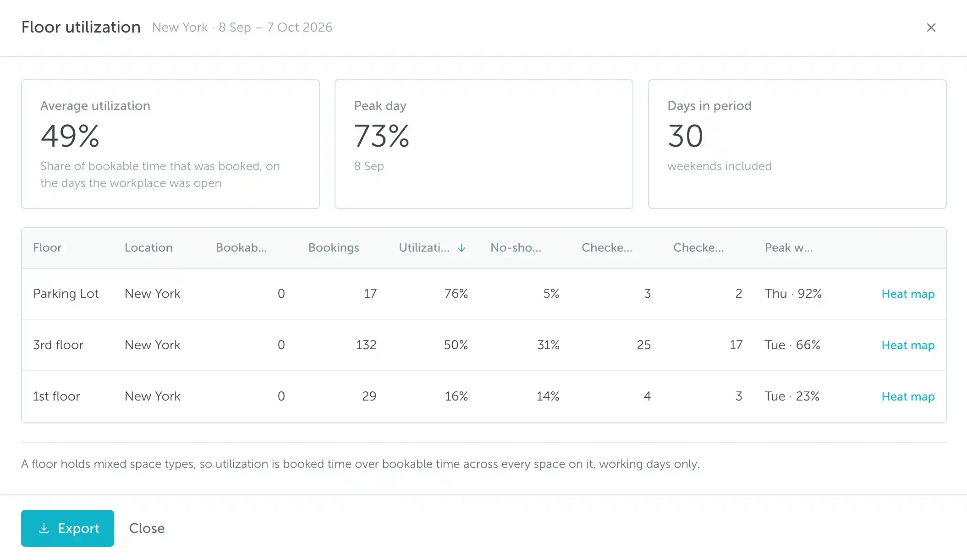Click the No-sho... column header
Image resolution: width=967 pixels, height=560 pixels.
[x=516, y=247]
